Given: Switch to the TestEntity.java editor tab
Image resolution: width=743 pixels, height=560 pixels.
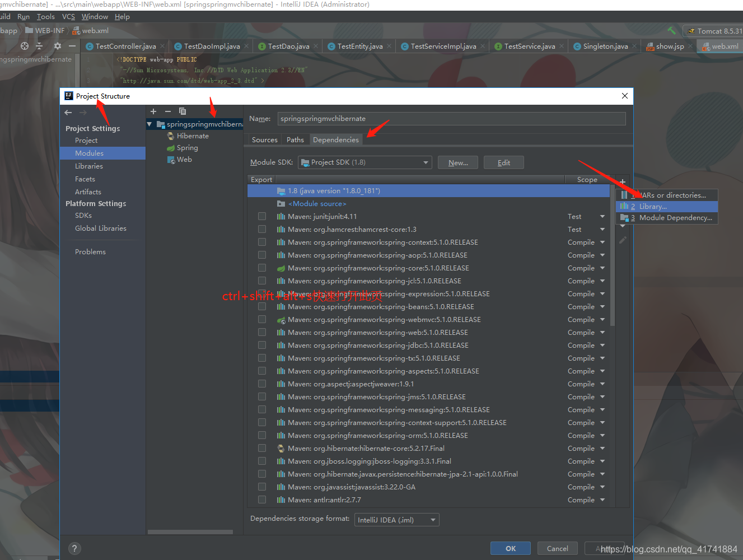Looking at the screenshot, I should pyautogui.click(x=360, y=46).
